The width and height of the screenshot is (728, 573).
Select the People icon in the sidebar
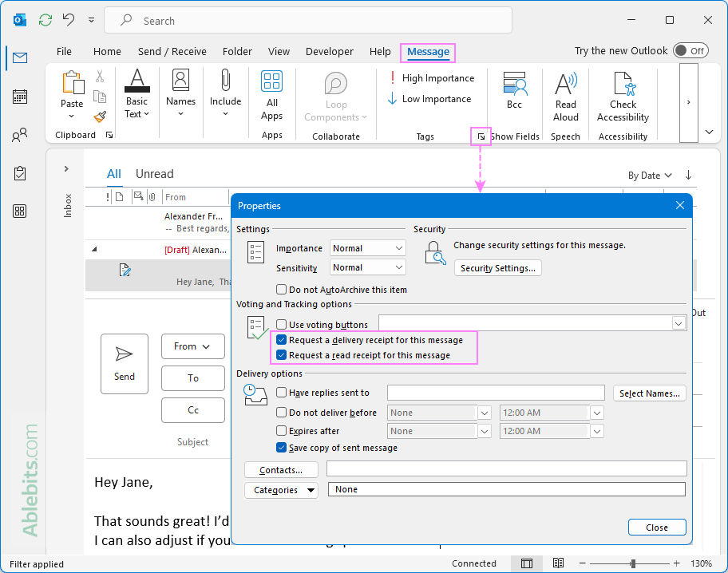pos(19,134)
